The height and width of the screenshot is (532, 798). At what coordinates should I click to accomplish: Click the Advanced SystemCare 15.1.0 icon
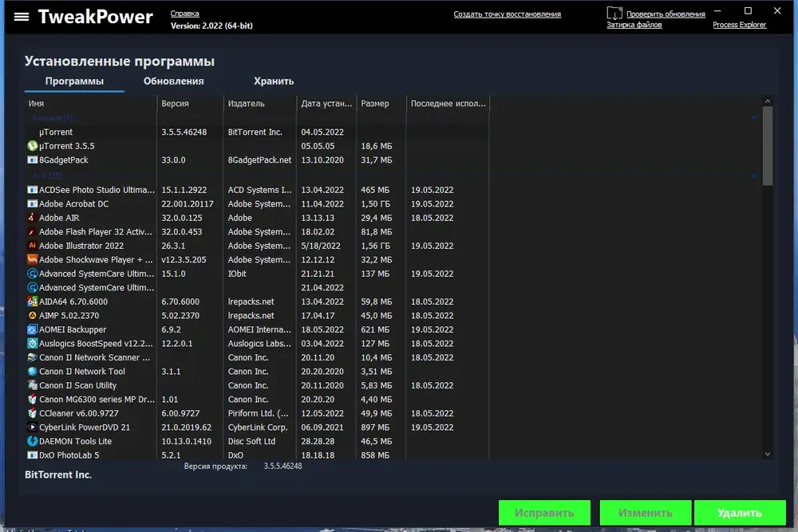[x=32, y=274]
